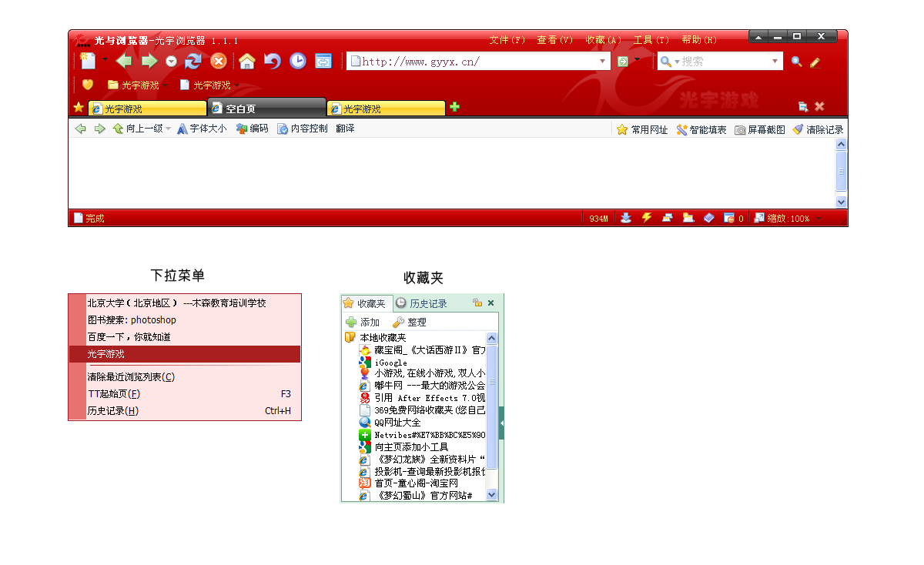Viewport: 924px width, 565px height.
Task: Open history with the clock icon
Action: (297, 61)
